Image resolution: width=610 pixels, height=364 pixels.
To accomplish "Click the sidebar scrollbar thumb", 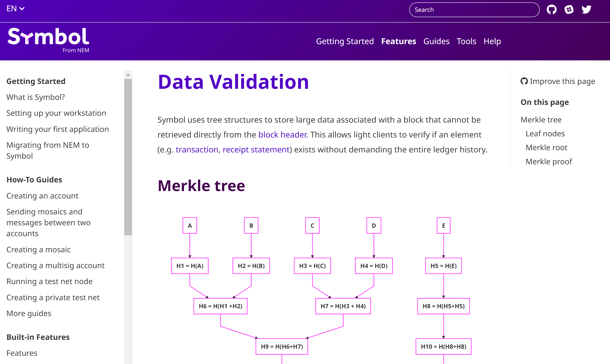I will point(128,157).
